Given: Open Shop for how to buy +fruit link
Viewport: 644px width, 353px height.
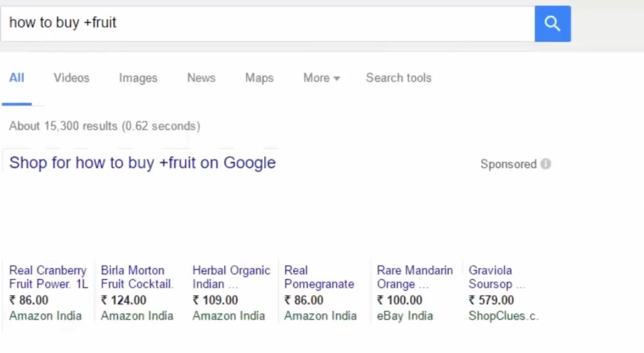Looking at the screenshot, I should (142, 163).
